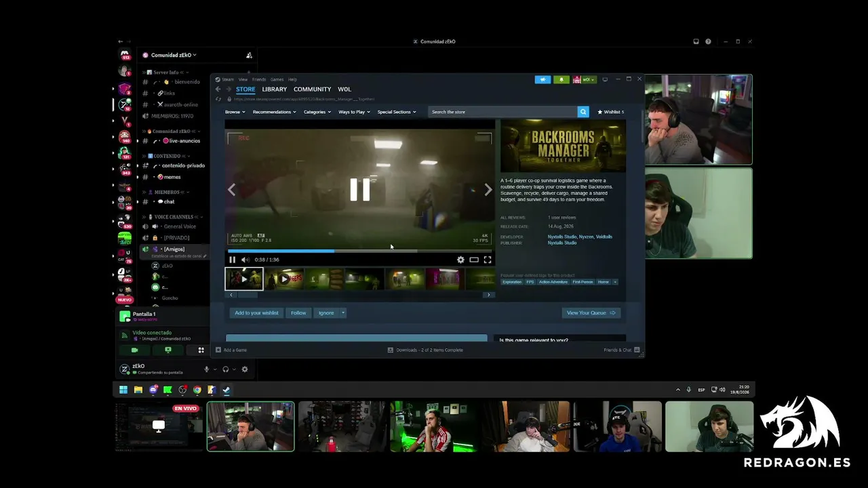Ignore this game

[326, 313]
